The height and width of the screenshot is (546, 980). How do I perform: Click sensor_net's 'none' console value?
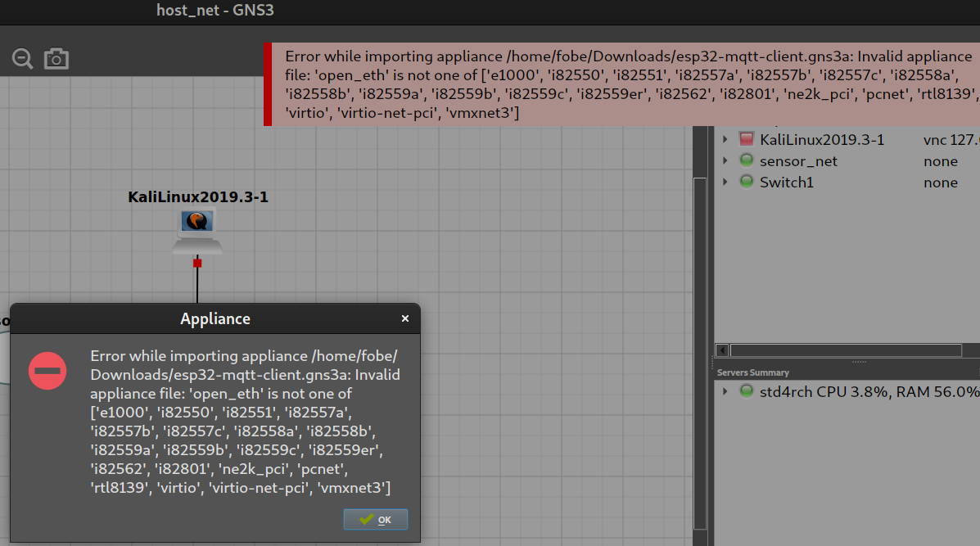(941, 161)
